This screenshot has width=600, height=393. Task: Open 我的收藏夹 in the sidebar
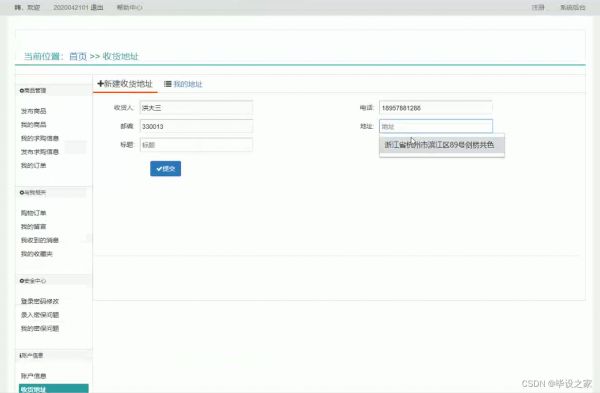coord(37,254)
